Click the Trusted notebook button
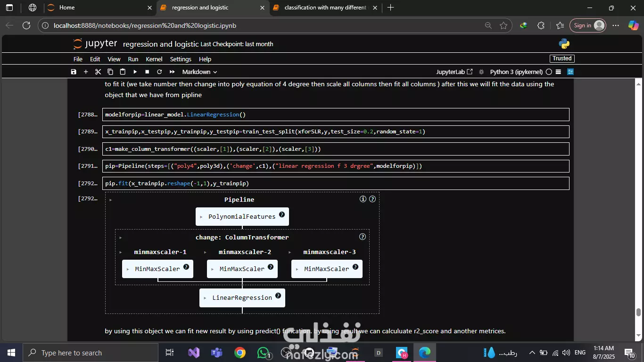 [562, 58]
